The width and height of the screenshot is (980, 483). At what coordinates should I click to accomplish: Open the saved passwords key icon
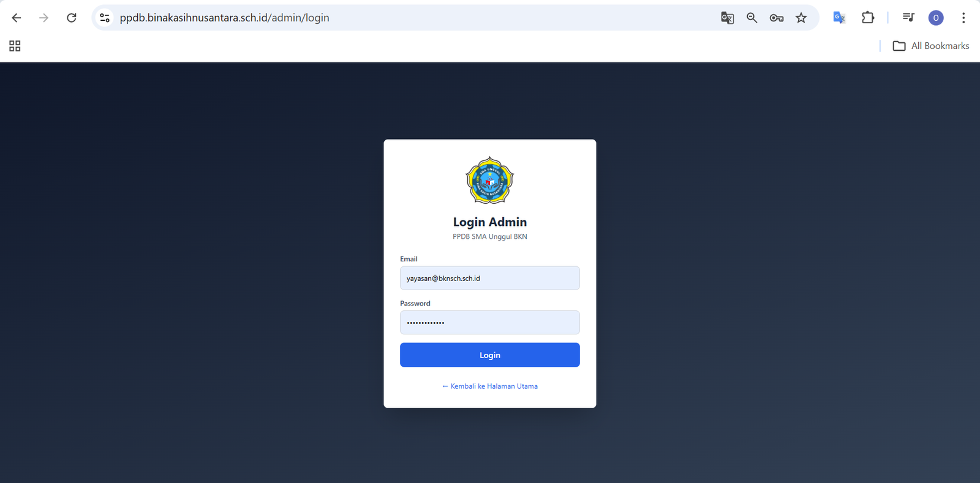[x=777, y=18]
